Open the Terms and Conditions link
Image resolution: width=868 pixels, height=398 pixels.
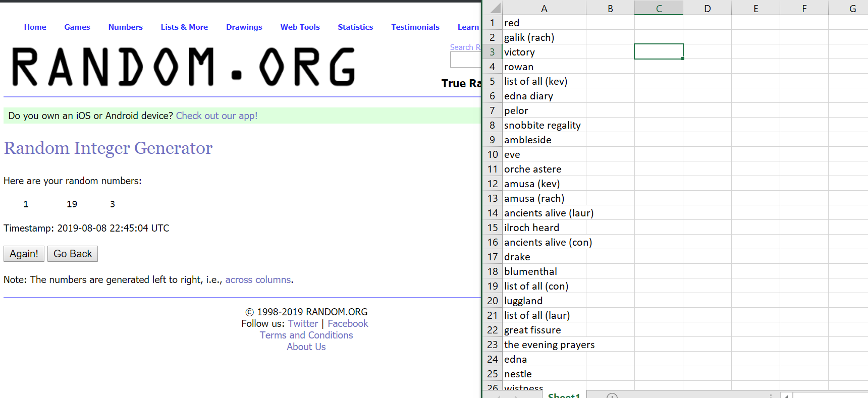tap(306, 335)
